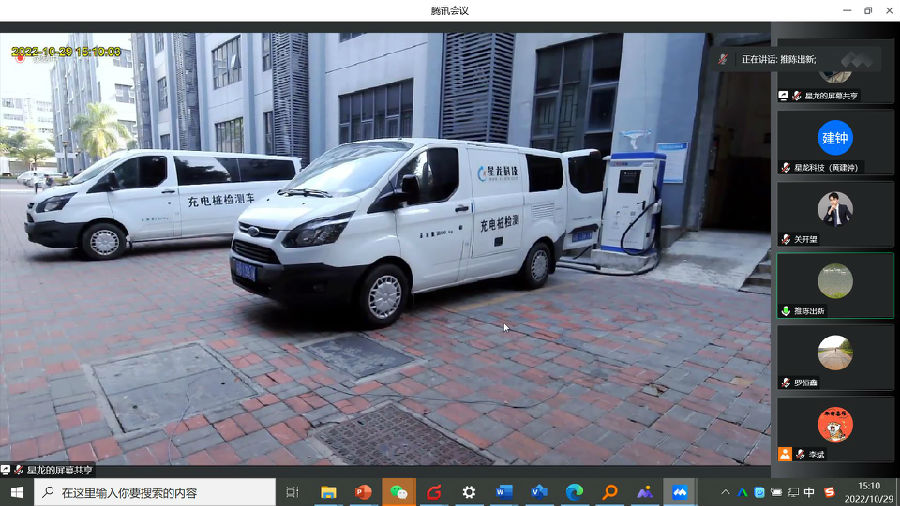Click the 腾讯会议 window title
Screen dimensions: 900x506
[450, 11]
